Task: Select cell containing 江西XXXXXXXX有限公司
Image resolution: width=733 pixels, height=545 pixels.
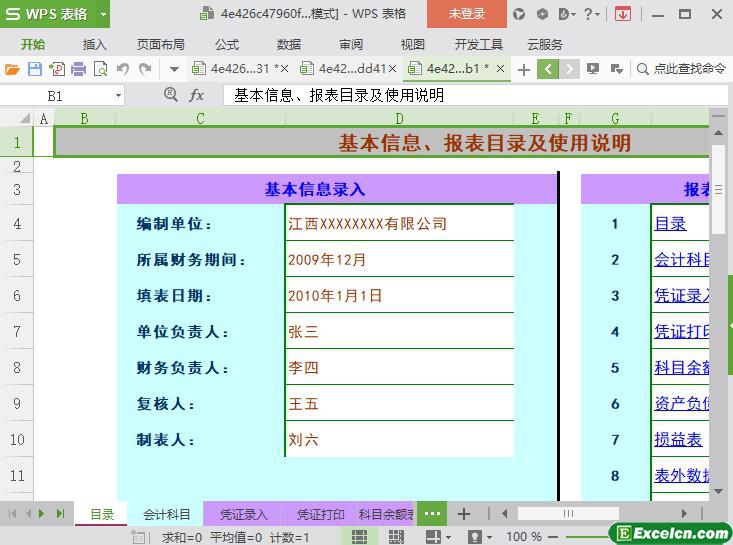Action: [x=399, y=224]
